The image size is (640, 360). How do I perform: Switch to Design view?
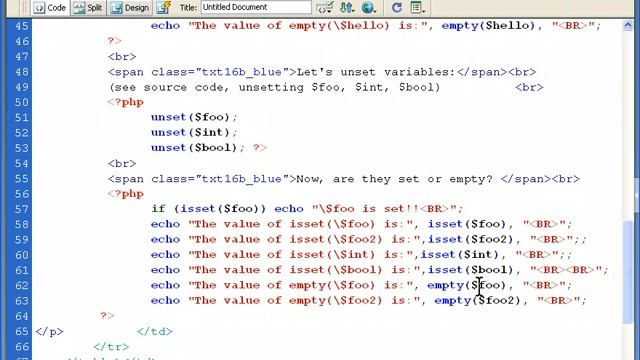click(x=130, y=7)
